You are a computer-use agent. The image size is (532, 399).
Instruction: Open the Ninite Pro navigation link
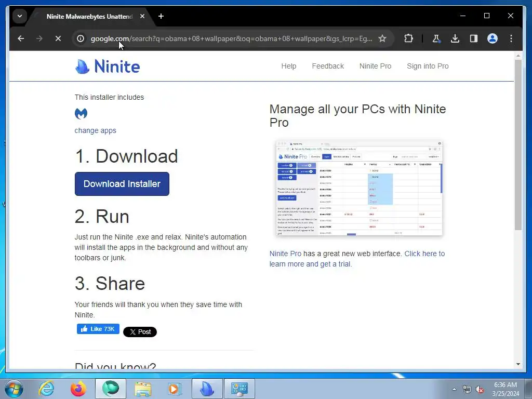375,66
